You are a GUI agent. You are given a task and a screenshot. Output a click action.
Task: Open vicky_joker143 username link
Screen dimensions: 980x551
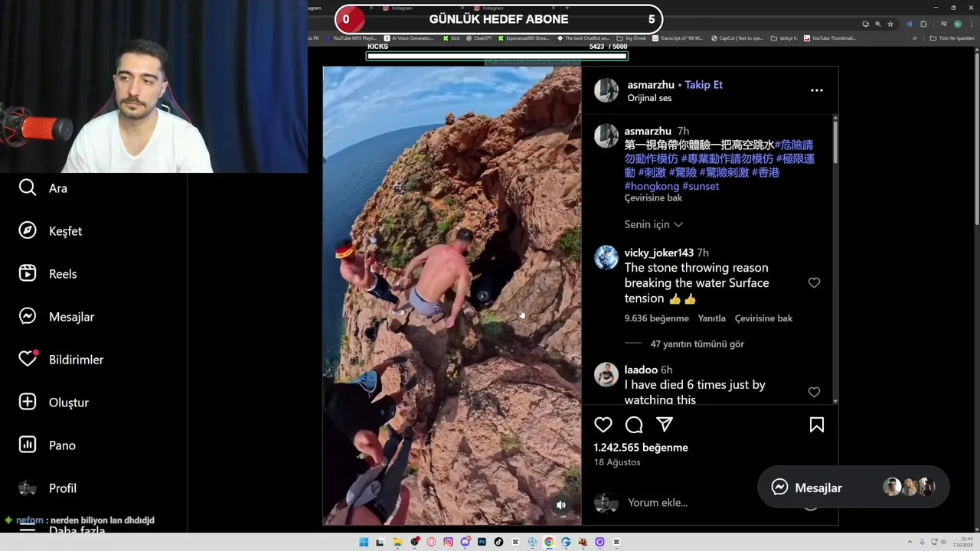point(658,253)
